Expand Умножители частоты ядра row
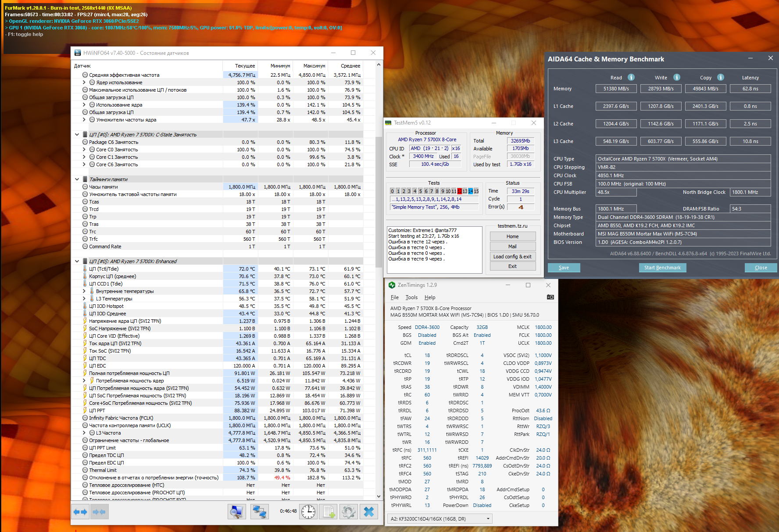 click(84, 120)
